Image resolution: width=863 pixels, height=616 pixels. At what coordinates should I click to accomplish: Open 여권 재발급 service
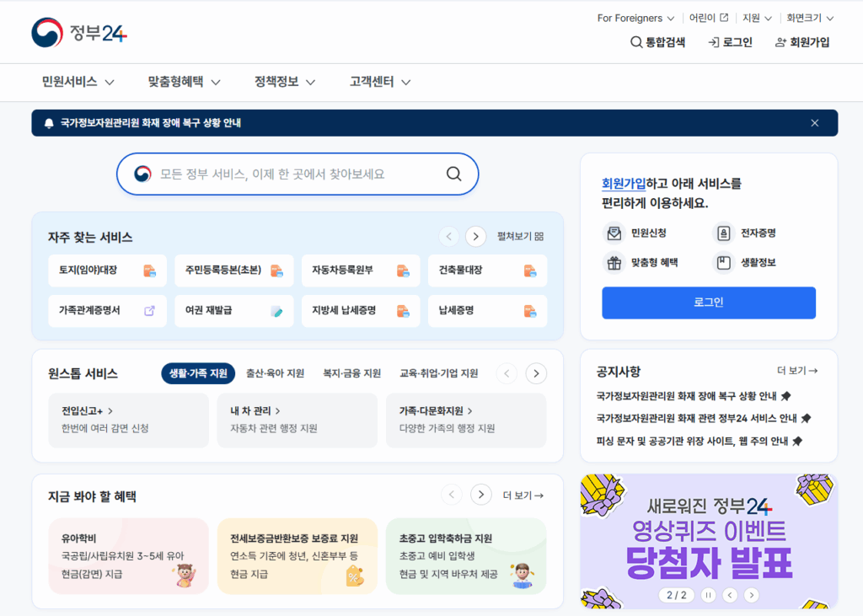pyautogui.click(x=234, y=310)
